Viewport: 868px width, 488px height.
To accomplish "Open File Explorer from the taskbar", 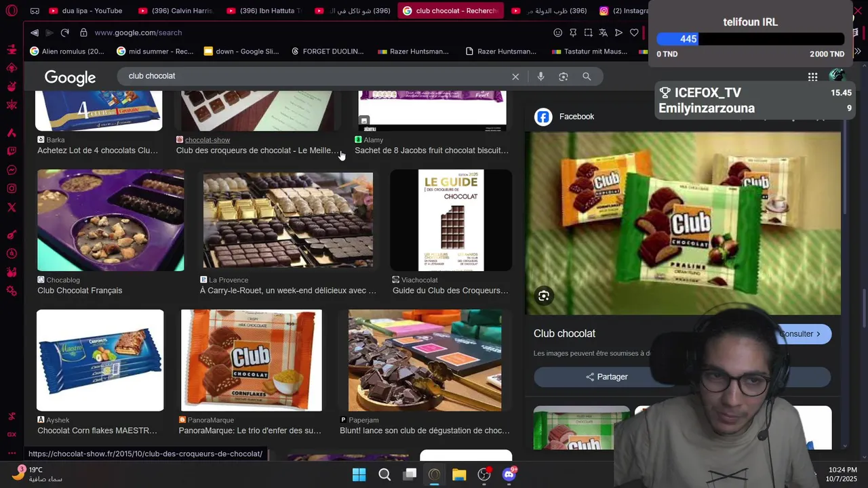I will [459, 474].
